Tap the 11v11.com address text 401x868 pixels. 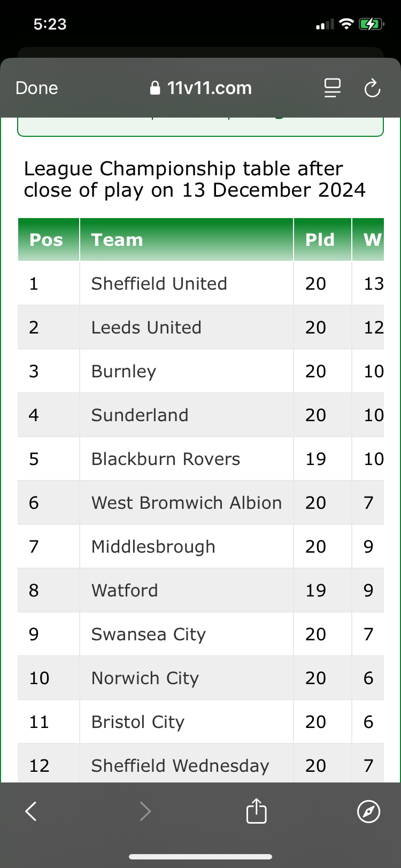209,88
